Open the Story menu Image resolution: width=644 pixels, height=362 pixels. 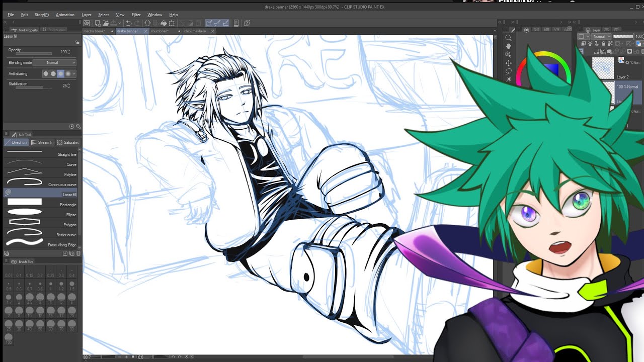[42, 15]
